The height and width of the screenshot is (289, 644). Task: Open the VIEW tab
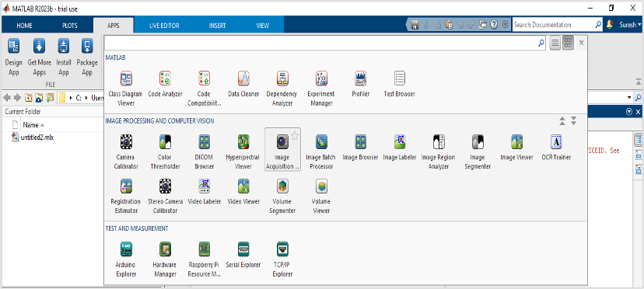(x=262, y=26)
